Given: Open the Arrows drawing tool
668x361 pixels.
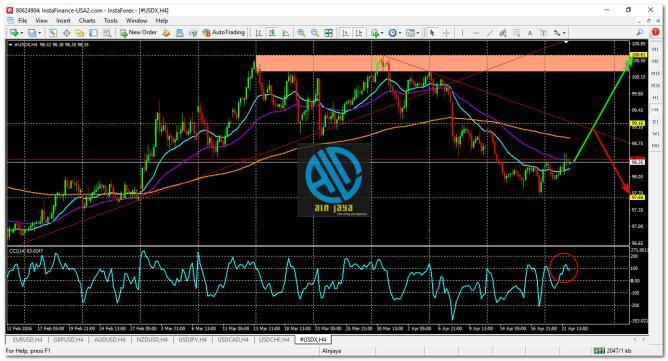Looking at the screenshot, I should (x=557, y=33).
